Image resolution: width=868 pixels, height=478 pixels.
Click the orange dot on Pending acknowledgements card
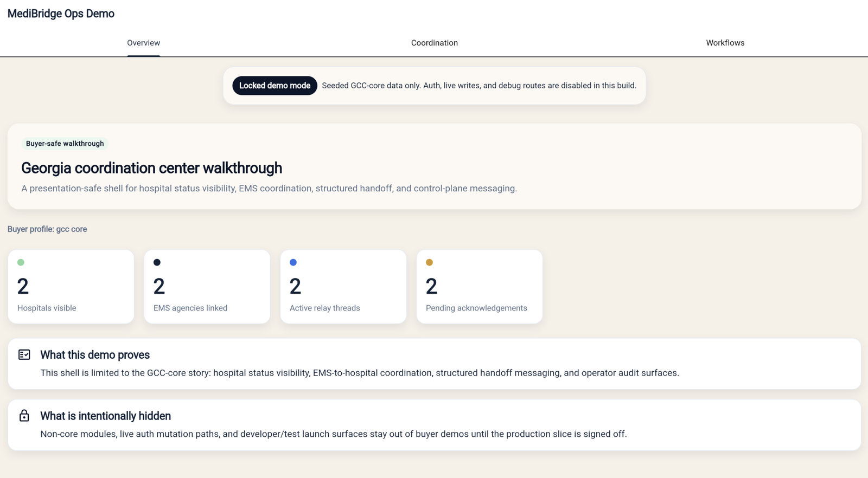(x=429, y=262)
